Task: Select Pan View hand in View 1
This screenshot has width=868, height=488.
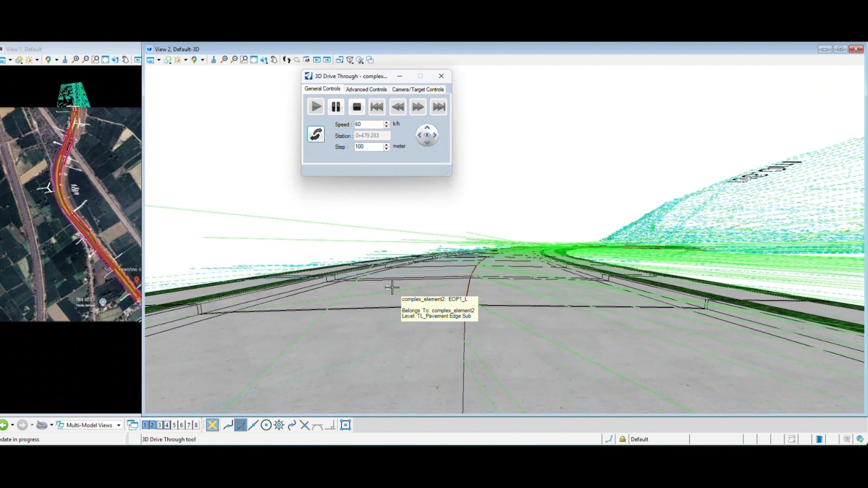Action: pyautogui.click(x=125, y=60)
